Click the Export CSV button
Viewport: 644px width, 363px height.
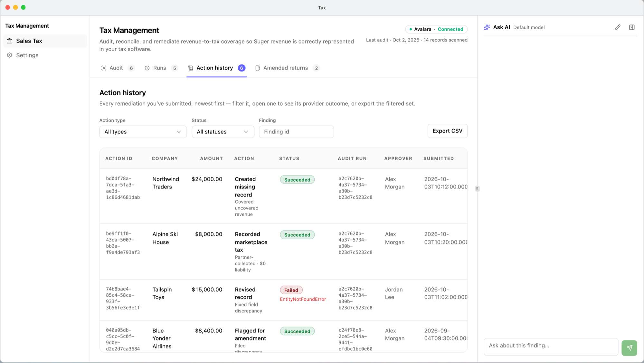tap(447, 131)
